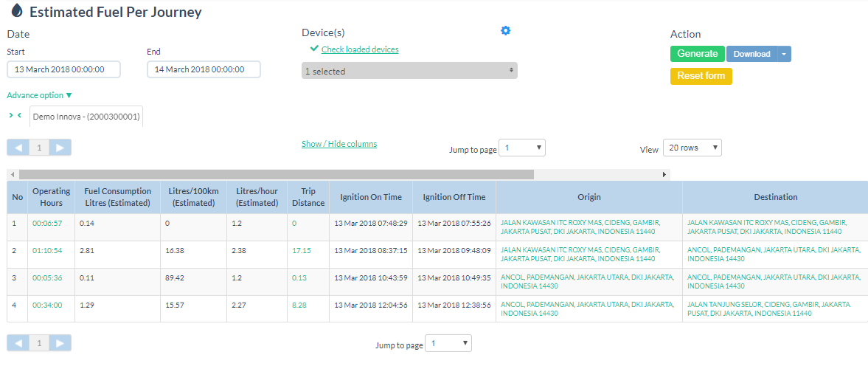Click the fuel drop icon beside the title
This screenshot has height=383, width=868.
pos(17,11)
